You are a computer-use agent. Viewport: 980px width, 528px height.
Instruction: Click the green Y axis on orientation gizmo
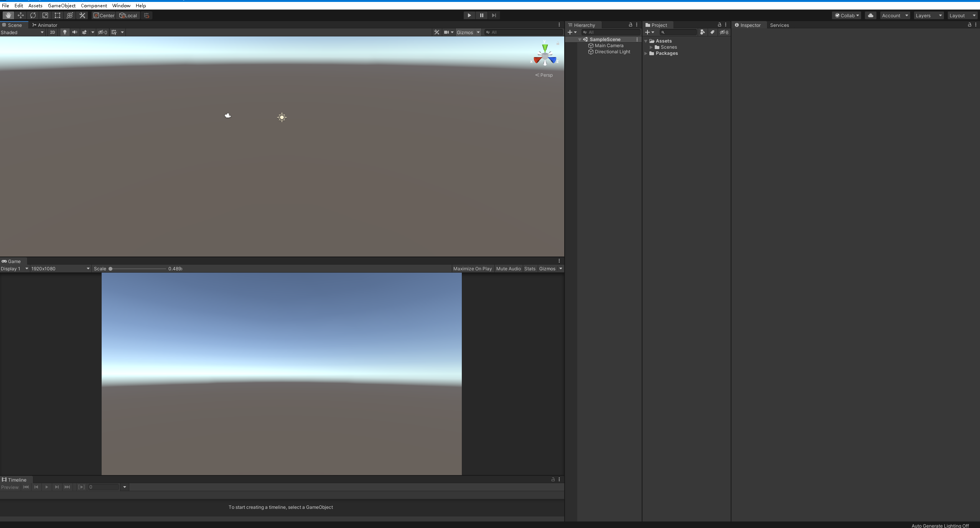(545, 48)
